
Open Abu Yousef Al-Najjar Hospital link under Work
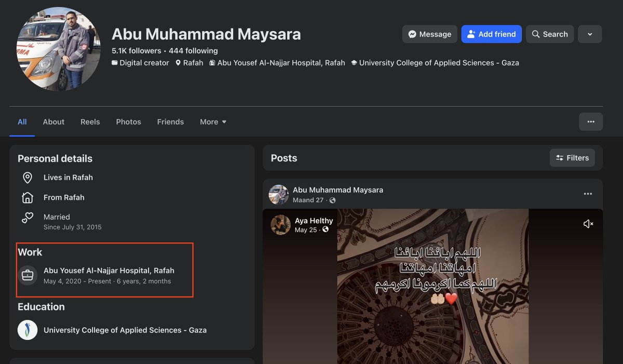tap(109, 271)
